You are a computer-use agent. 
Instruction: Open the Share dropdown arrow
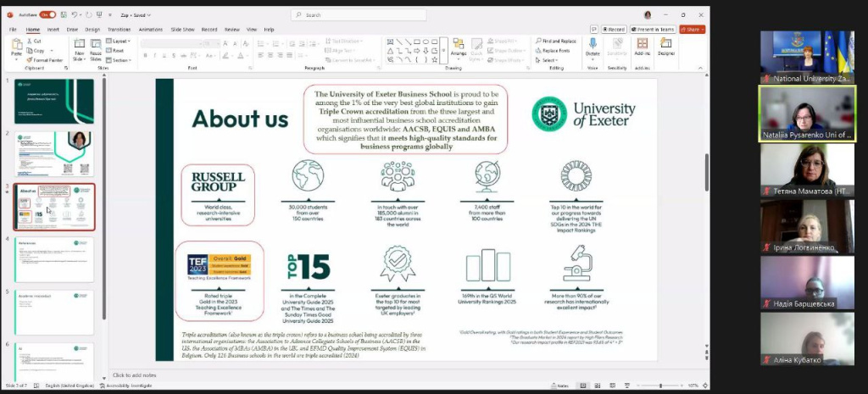pos(702,30)
